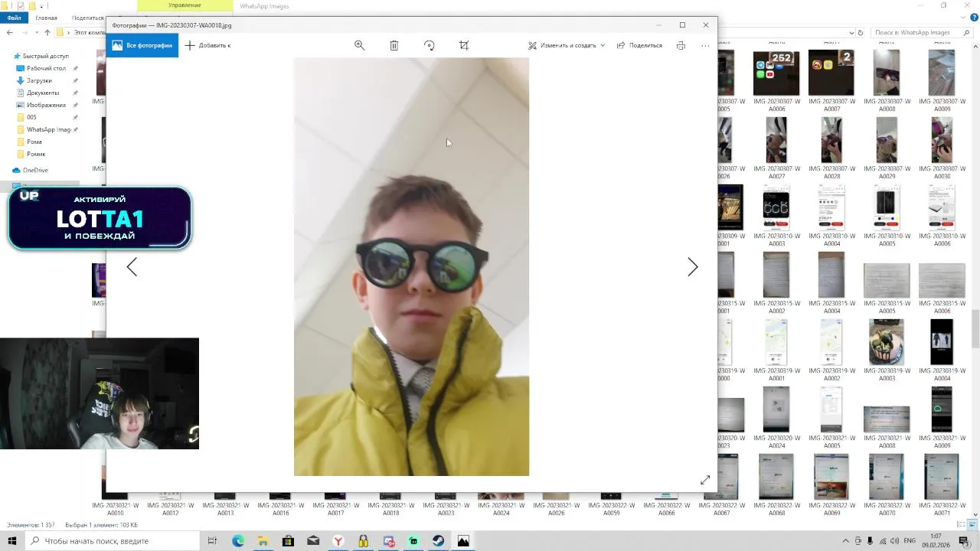Switch to the Photos app on the taskbar
Screen dimensions: 980x551
pyautogui.click(x=463, y=541)
